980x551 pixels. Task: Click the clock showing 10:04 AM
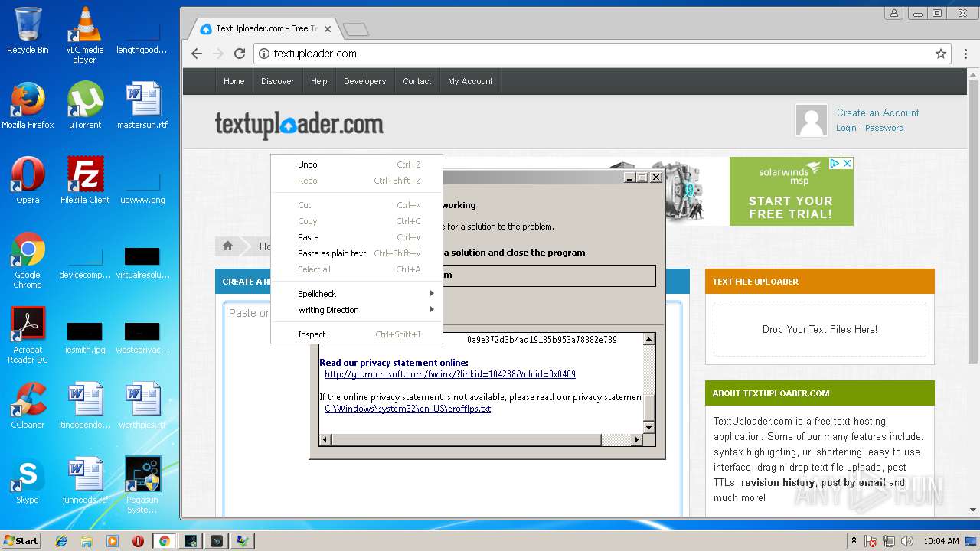point(941,541)
